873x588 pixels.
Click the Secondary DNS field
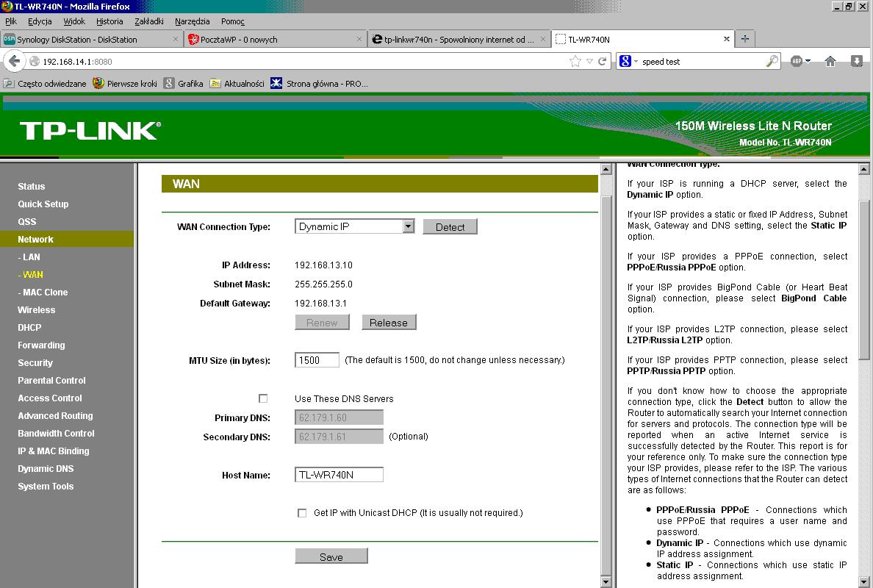(339, 436)
